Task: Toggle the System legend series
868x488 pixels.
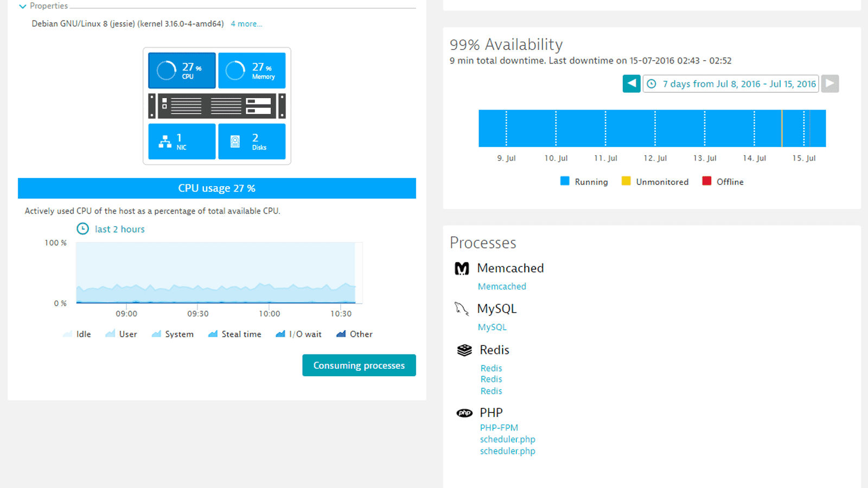Action: (x=173, y=334)
